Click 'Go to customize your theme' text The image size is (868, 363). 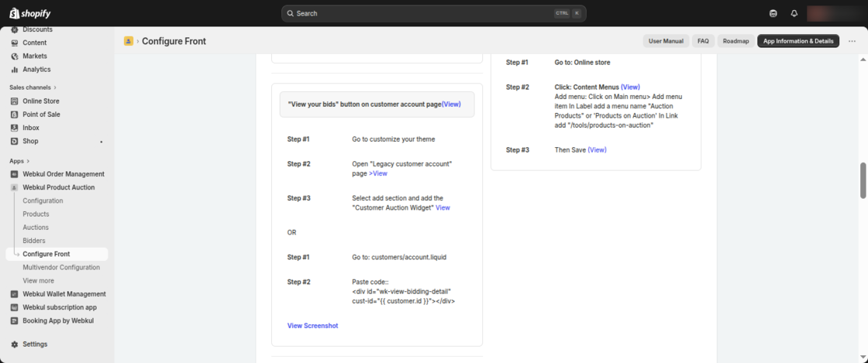point(394,139)
